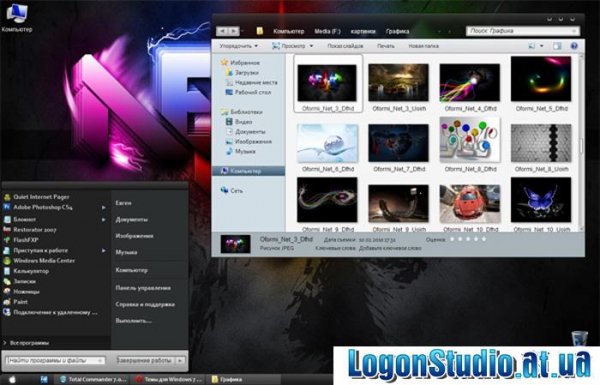Open Restorator 2007 from Start menu
600x385 pixels.
pyautogui.click(x=34, y=230)
